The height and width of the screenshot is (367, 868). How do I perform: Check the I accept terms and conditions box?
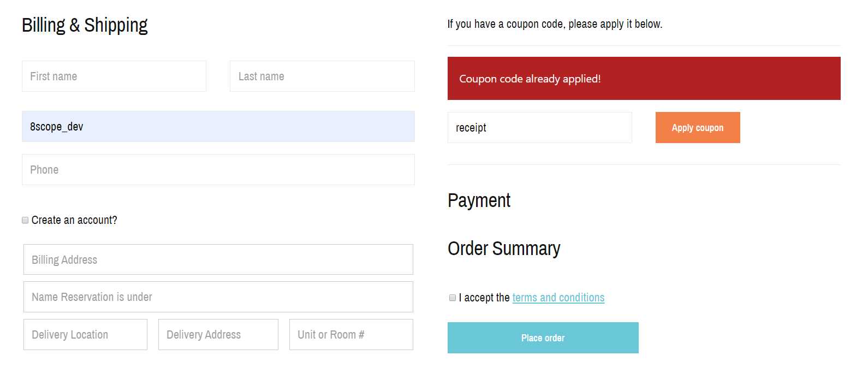pos(452,297)
